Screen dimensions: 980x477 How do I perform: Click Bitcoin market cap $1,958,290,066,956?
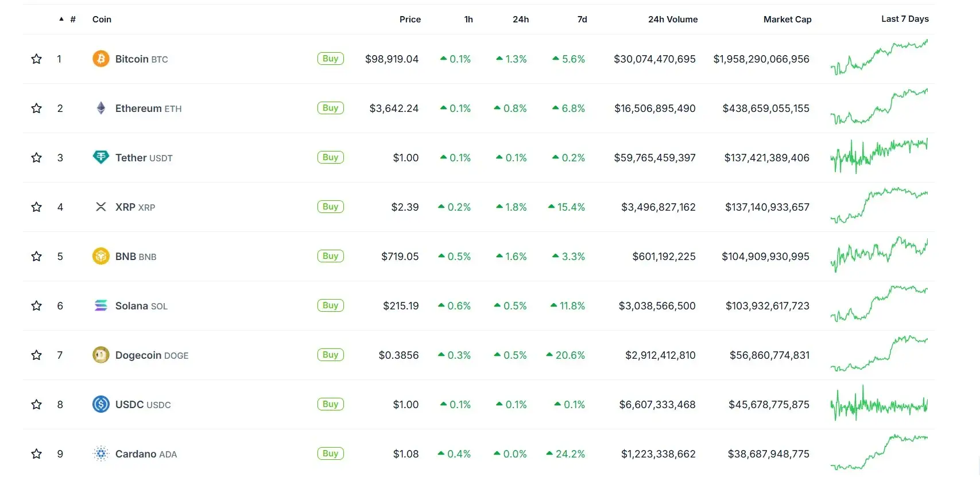tap(761, 59)
